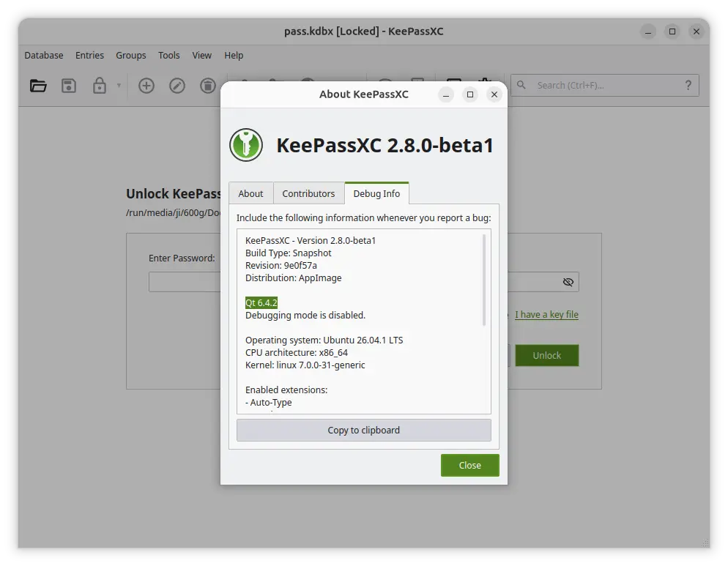Open the Tools menu

click(169, 55)
